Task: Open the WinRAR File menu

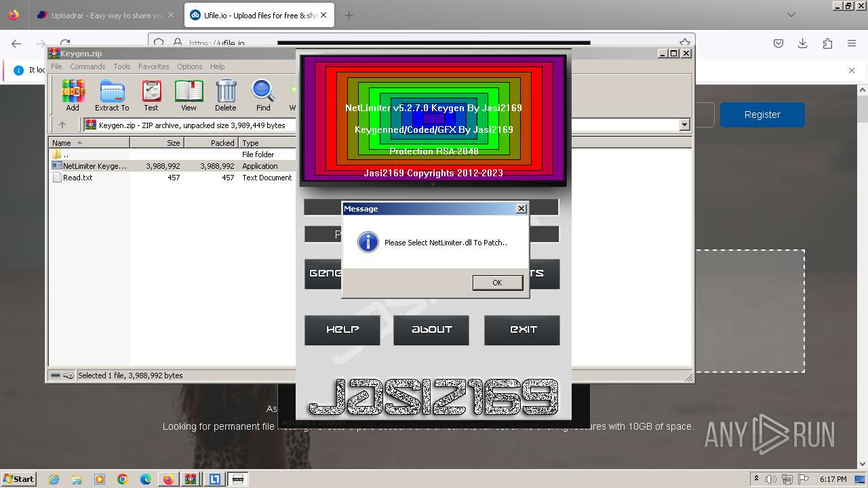Action: [x=56, y=66]
